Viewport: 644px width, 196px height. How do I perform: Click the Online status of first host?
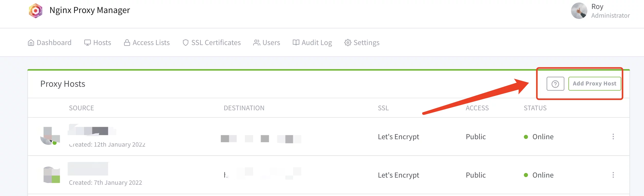click(543, 137)
